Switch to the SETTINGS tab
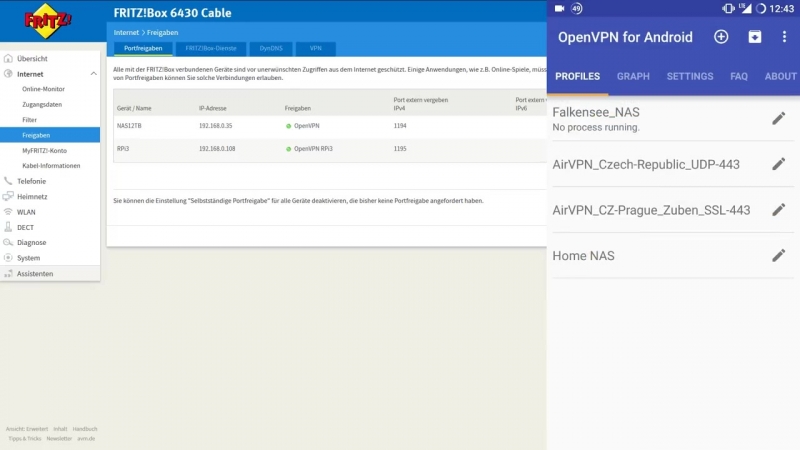 [x=690, y=77]
